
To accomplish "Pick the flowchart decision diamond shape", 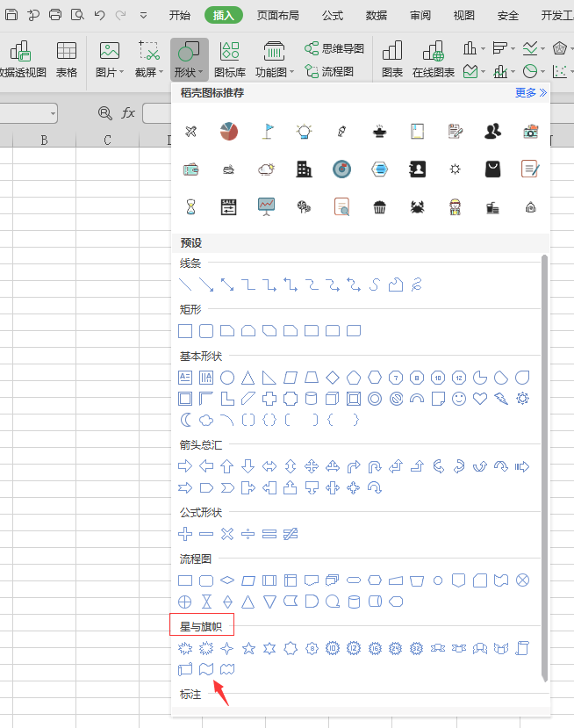I will pyautogui.click(x=227, y=580).
